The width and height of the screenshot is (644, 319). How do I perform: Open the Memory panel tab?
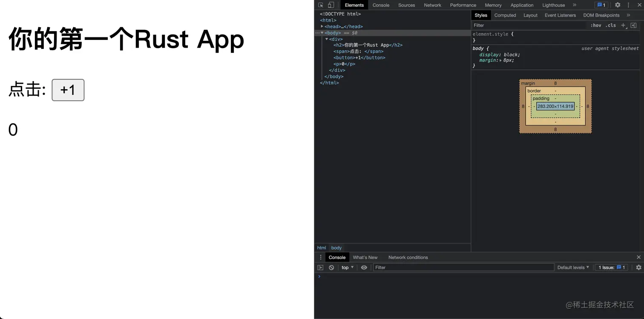click(x=493, y=5)
